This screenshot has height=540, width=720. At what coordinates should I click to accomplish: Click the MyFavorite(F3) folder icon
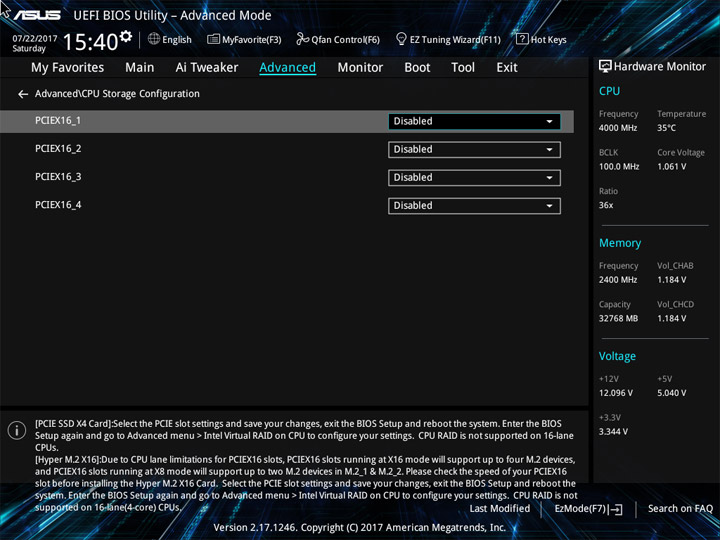point(213,39)
